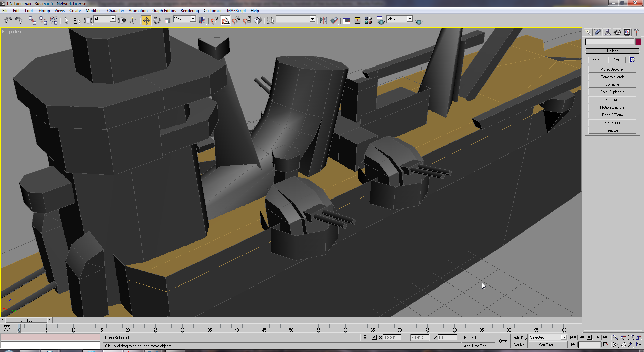
Task: Open the Rendering menu
Action: click(190, 11)
